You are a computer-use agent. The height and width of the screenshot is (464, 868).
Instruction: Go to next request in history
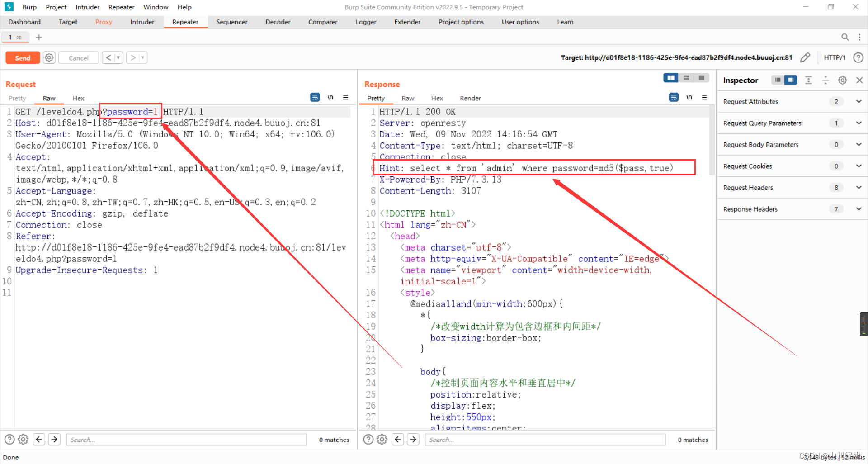(133, 57)
